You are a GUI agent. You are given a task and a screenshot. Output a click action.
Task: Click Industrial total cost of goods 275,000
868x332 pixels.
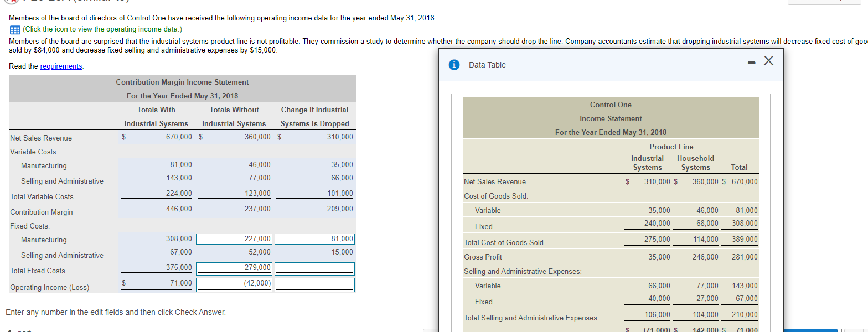click(x=657, y=239)
